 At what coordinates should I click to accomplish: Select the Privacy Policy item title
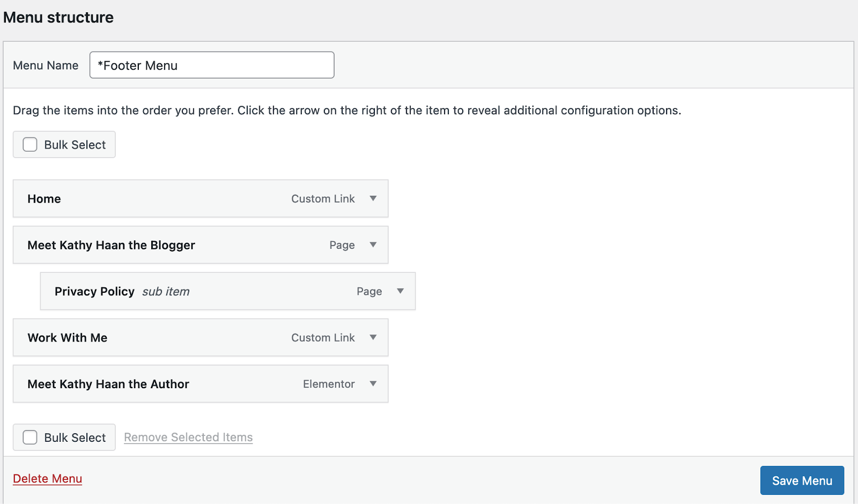coord(94,292)
